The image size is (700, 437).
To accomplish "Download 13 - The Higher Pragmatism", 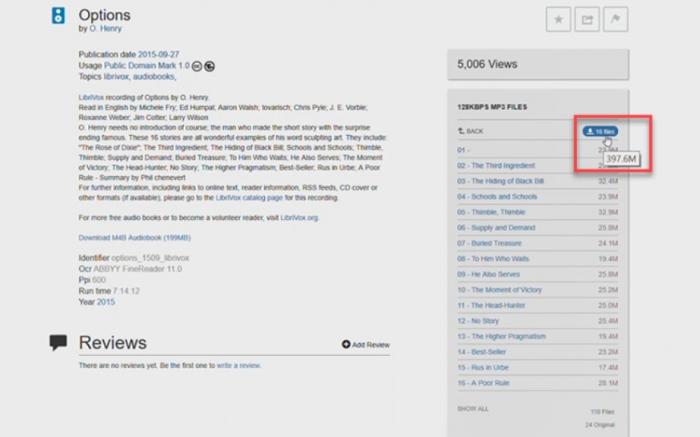I will click(x=501, y=336).
